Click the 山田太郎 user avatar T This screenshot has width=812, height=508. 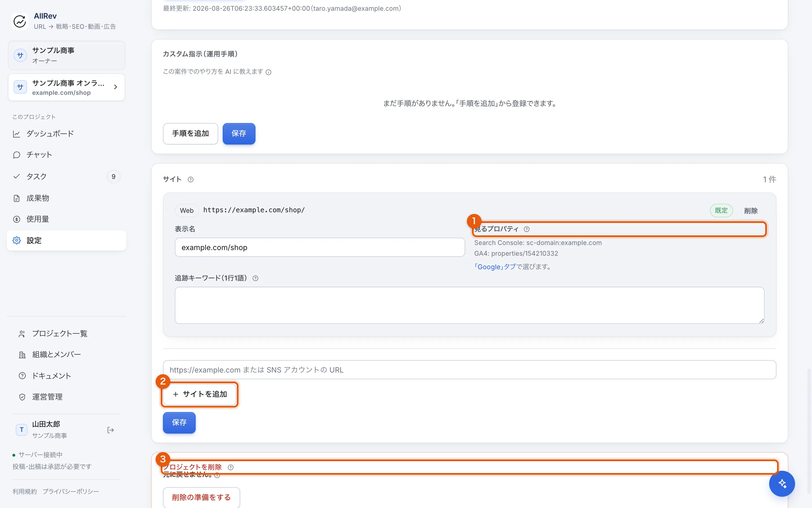point(22,430)
